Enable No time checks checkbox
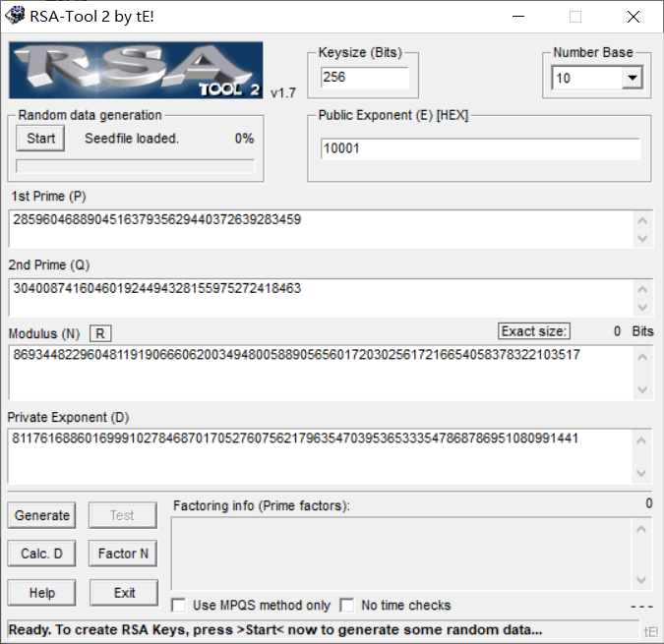664x644 pixels. (347, 605)
